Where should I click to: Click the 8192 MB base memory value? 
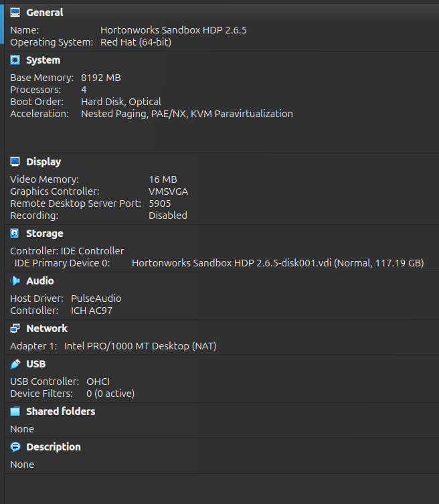(x=101, y=78)
